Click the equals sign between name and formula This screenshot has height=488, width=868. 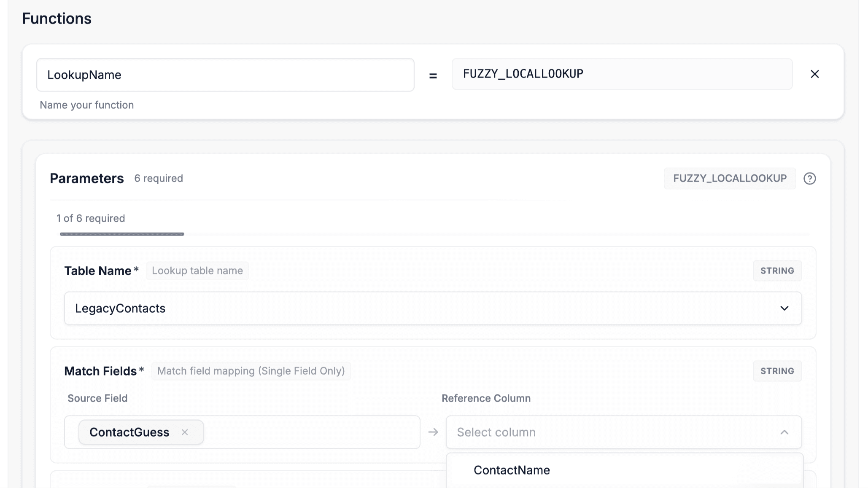pos(433,76)
